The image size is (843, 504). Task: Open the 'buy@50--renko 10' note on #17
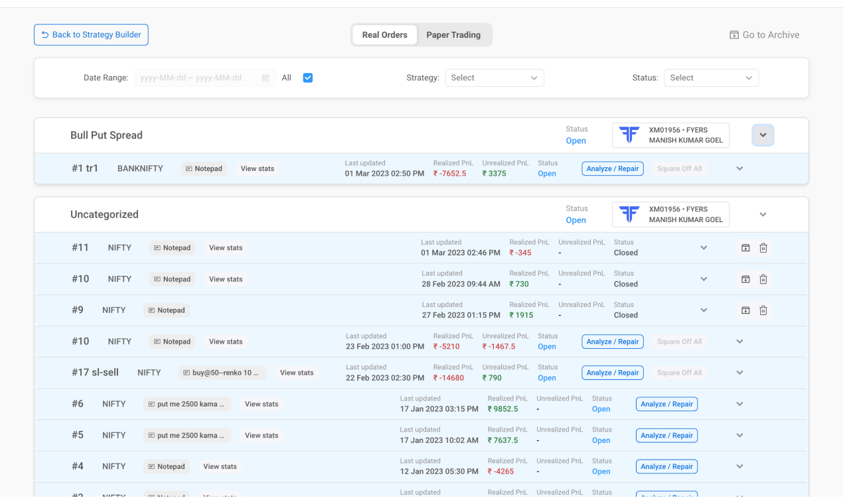tap(222, 373)
